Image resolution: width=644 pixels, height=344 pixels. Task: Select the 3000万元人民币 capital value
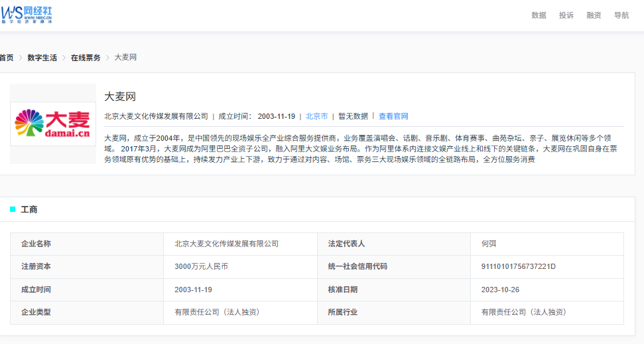[201, 267]
